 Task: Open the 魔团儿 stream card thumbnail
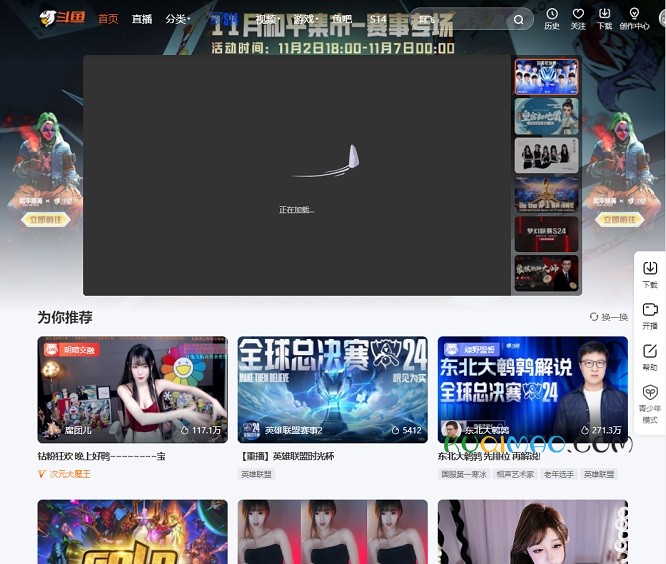[x=133, y=389]
